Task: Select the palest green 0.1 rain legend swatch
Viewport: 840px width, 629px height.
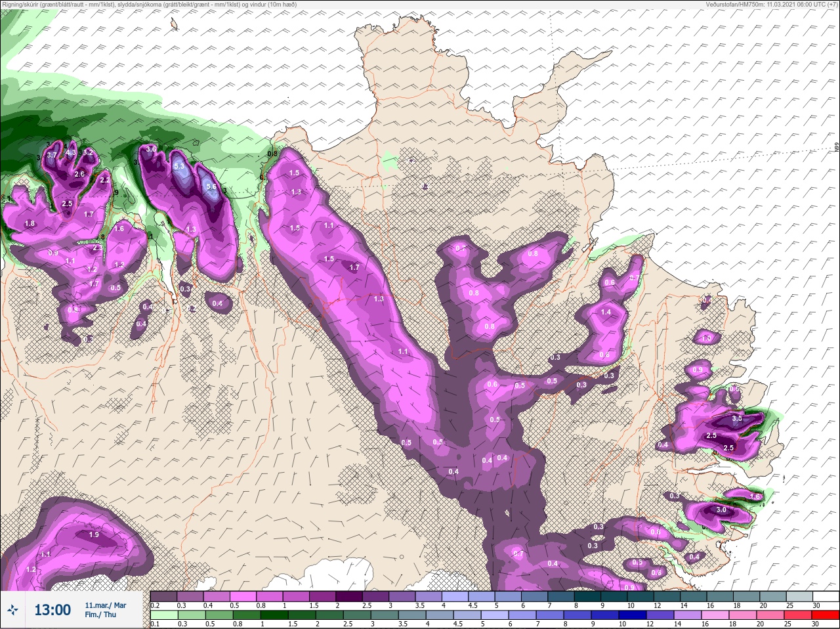Action: point(163,615)
